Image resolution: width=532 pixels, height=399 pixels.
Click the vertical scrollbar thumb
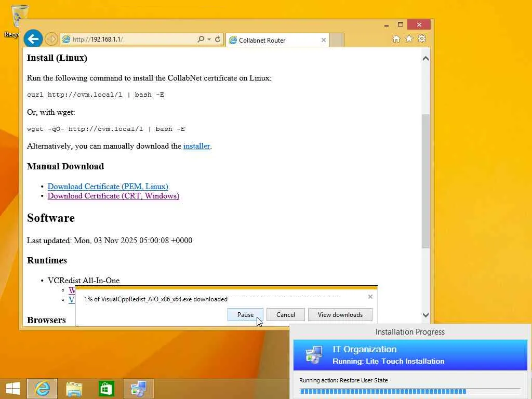click(x=425, y=181)
